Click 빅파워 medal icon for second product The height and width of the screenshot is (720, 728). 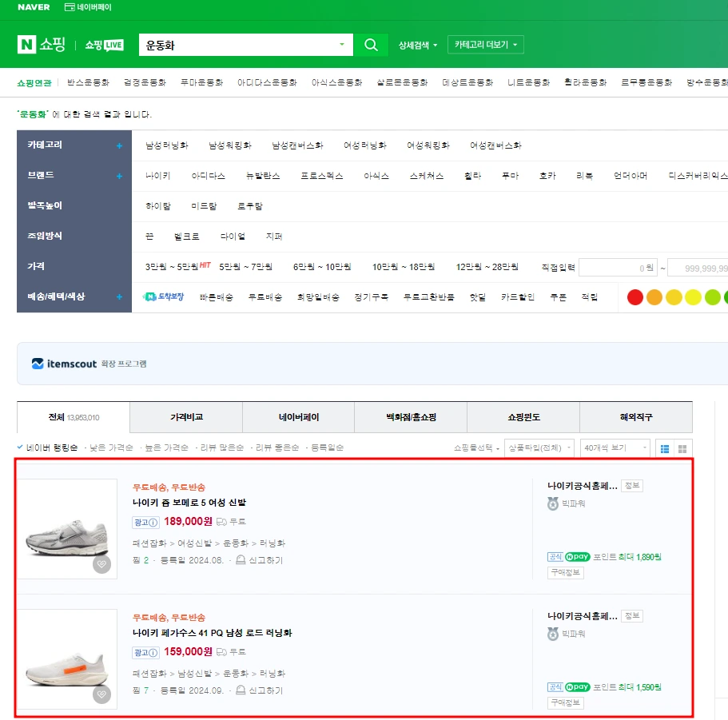552,634
